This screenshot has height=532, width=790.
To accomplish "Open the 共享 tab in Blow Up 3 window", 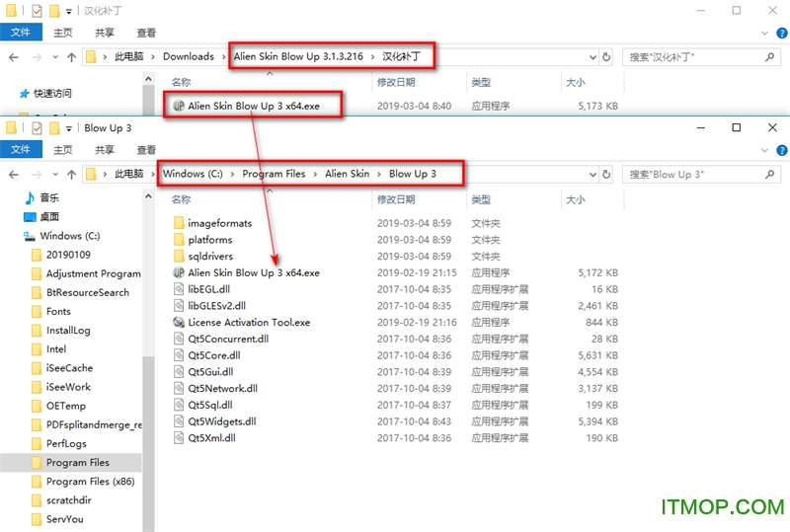I will [105, 150].
